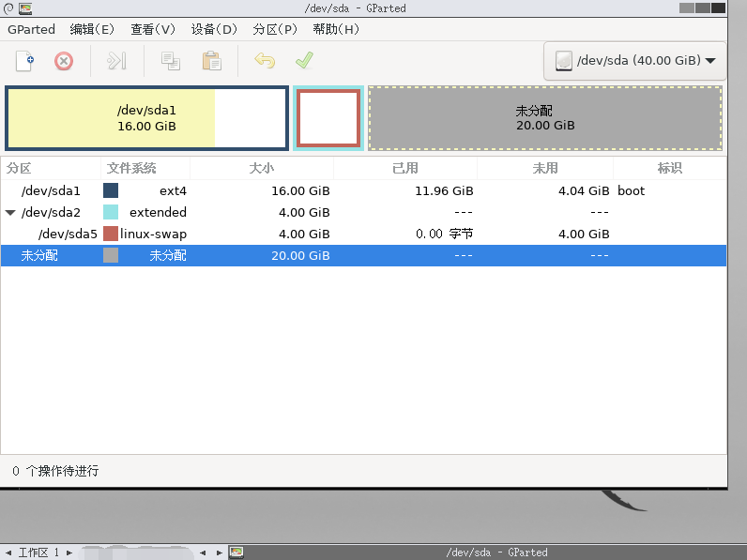747x560 pixels.
Task: Open the /dev/sda (40.00 GiB) device selector
Action: [634, 60]
